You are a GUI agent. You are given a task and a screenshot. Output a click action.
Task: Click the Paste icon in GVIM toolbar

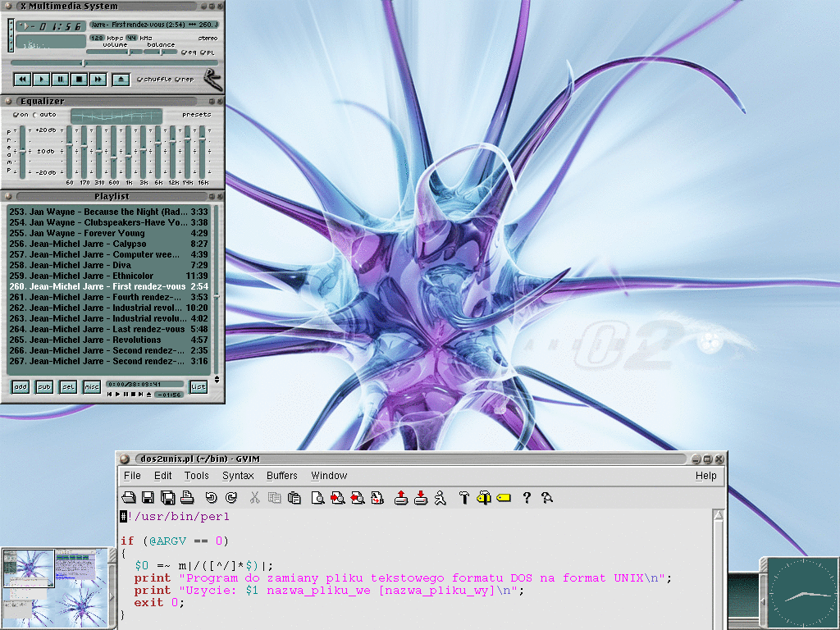(x=294, y=497)
